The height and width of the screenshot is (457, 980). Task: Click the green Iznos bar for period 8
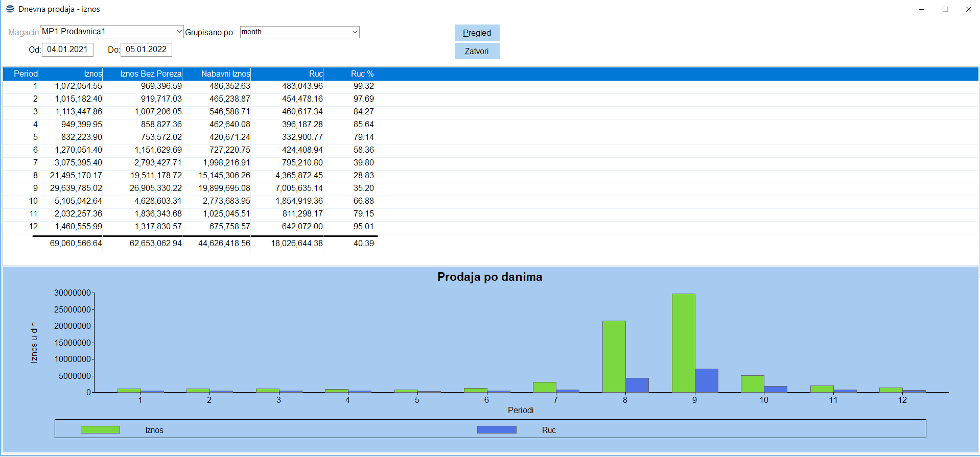click(614, 356)
